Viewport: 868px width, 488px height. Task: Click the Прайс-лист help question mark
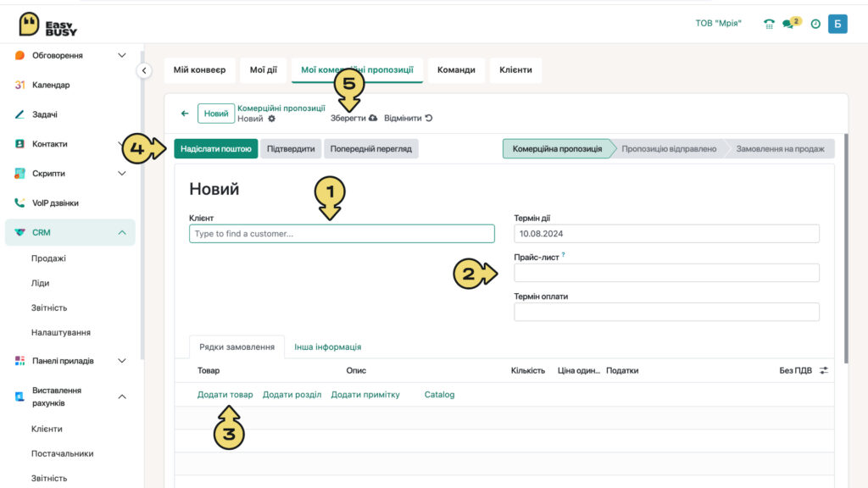pyautogui.click(x=563, y=254)
